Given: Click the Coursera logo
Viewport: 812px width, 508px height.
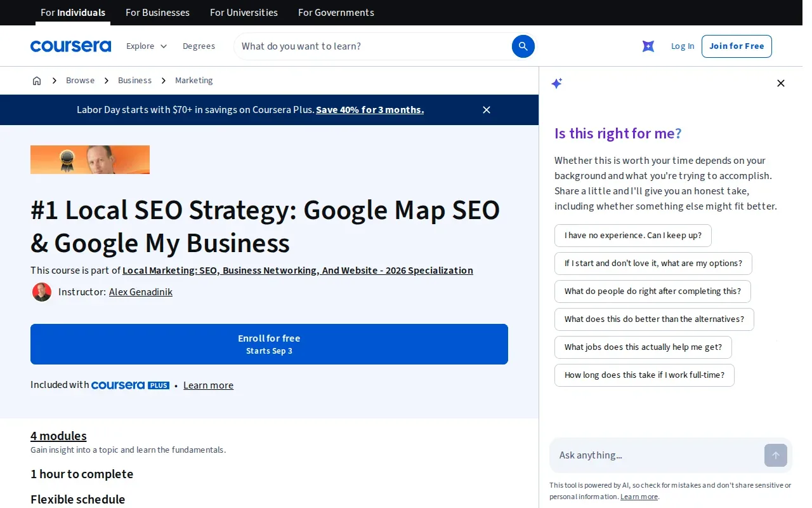Looking at the screenshot, I should (x=70, y=46).
